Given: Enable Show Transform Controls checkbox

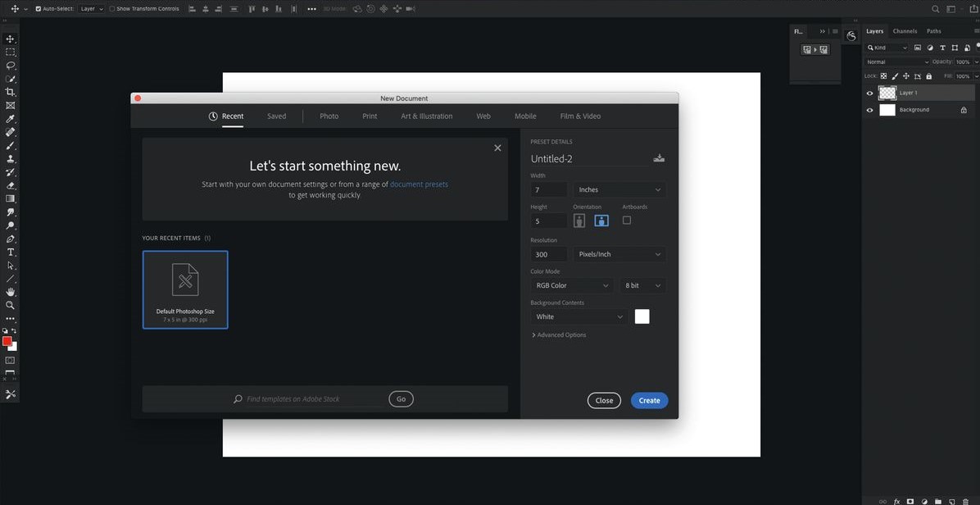Looking at the screenshot, I should [x=112, y=9].
